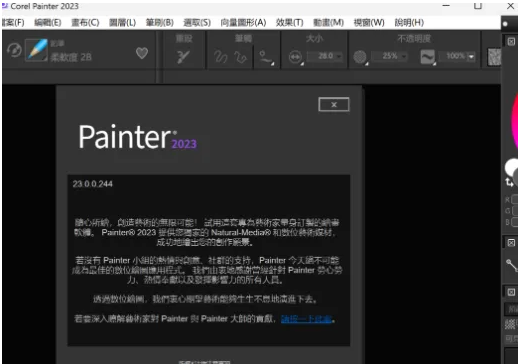Close the Corel Painter 2023 window
Screen dimensions: 519x364
pos(510,6)
